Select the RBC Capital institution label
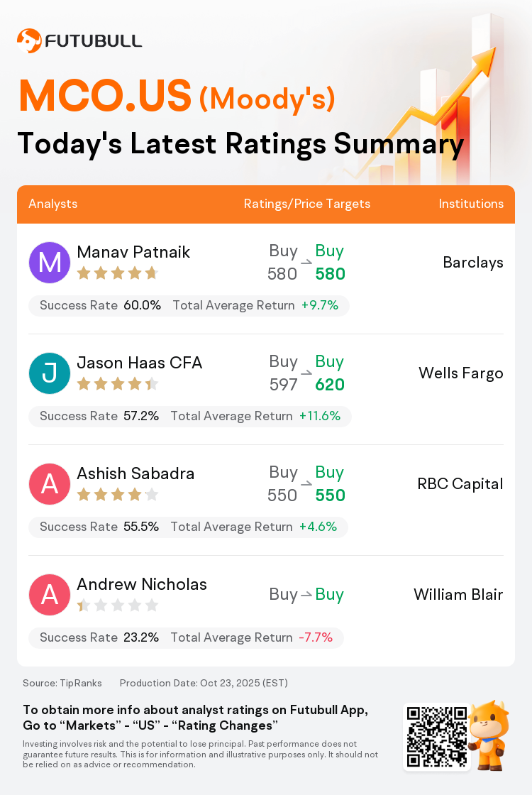 (x=460, y=484)
